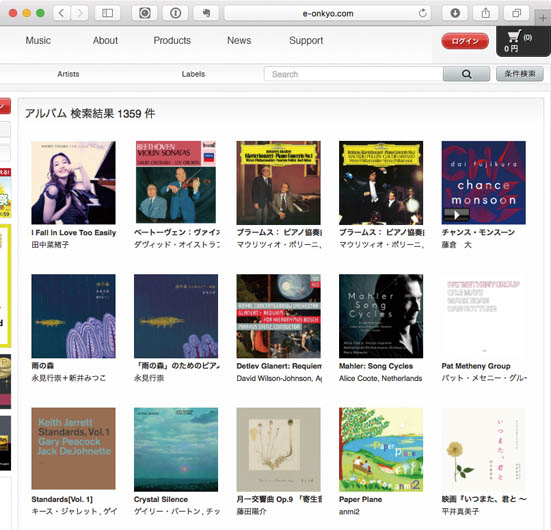The height and width of the screenshot is (530, 551).
Task: Click the Safari forward arrow button
Action: [80, 13]
